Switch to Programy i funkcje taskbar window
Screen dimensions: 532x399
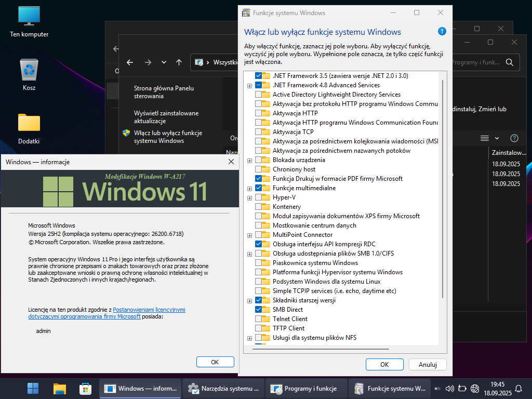[304, 388]
